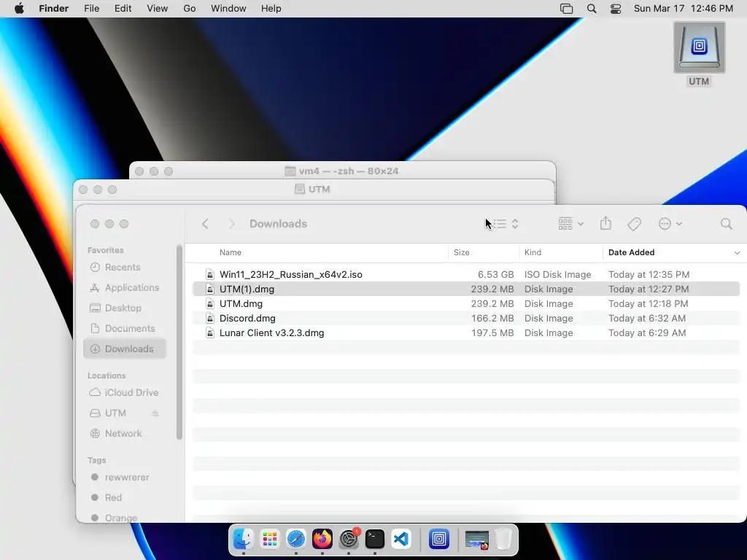This screenshot has width=747, height=560.
Task: Click the Discord.dmg disk image icon
Action: pyautogui.click(x=209, y=318)
